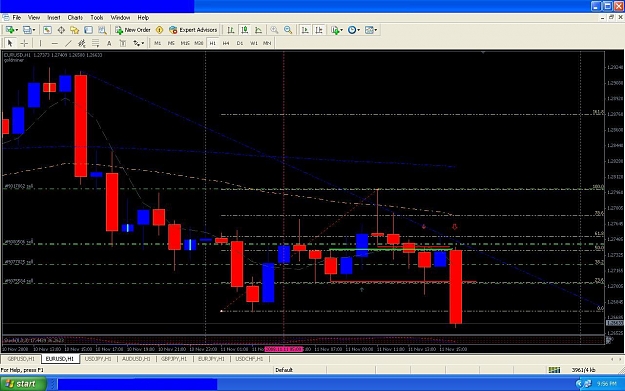Select the H4 timeframe

[x=226, y=43]
